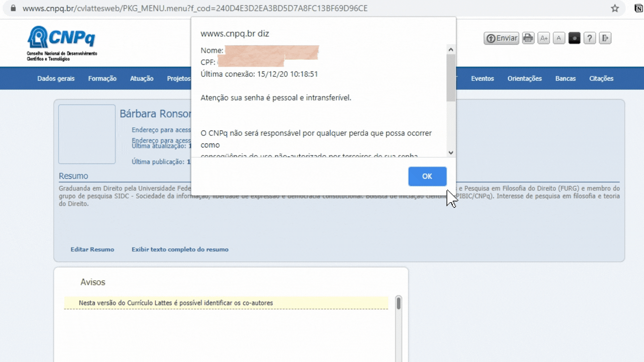Click the empty profile photo placeholder

87,134
